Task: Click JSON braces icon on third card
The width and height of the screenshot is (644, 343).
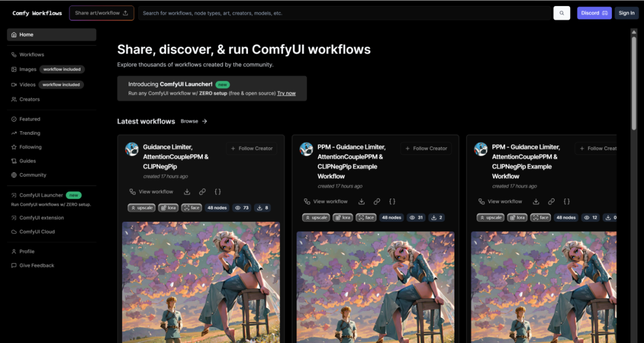Action: [x=567, y=201]
